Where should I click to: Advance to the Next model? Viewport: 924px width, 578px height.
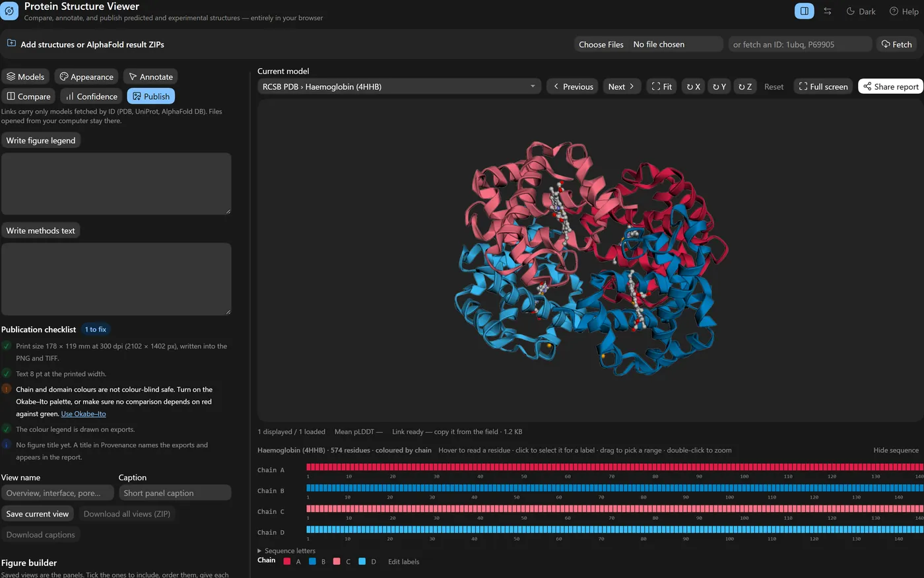coord(622,87)
